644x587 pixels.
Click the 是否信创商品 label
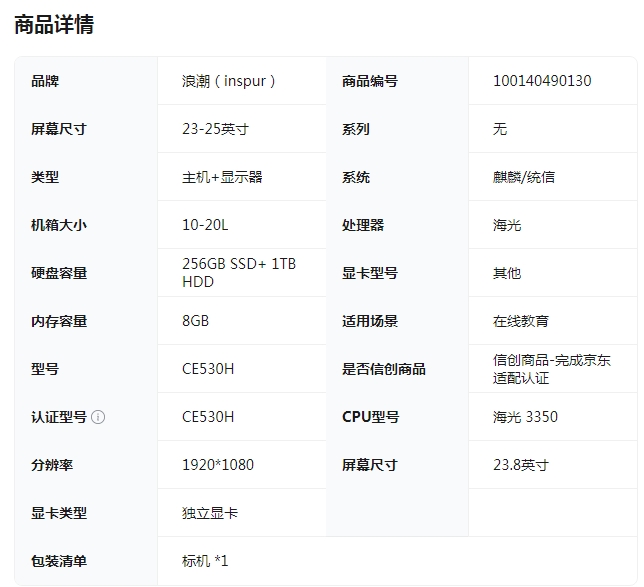click(x=384, y=369)
